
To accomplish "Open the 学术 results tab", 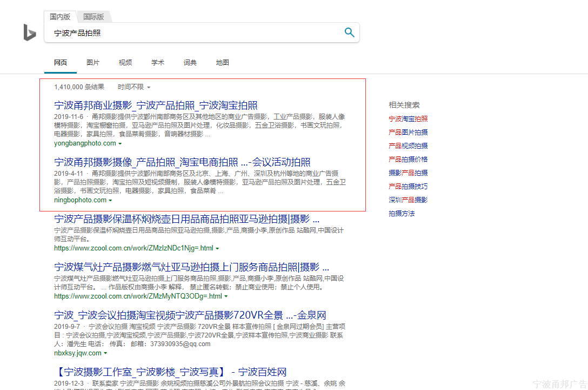I will [157, 63].
